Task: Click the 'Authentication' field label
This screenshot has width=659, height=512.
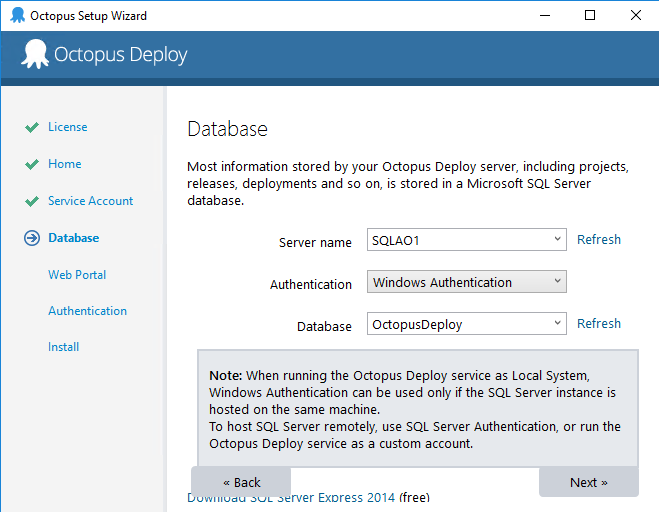Action: (311, 284)
